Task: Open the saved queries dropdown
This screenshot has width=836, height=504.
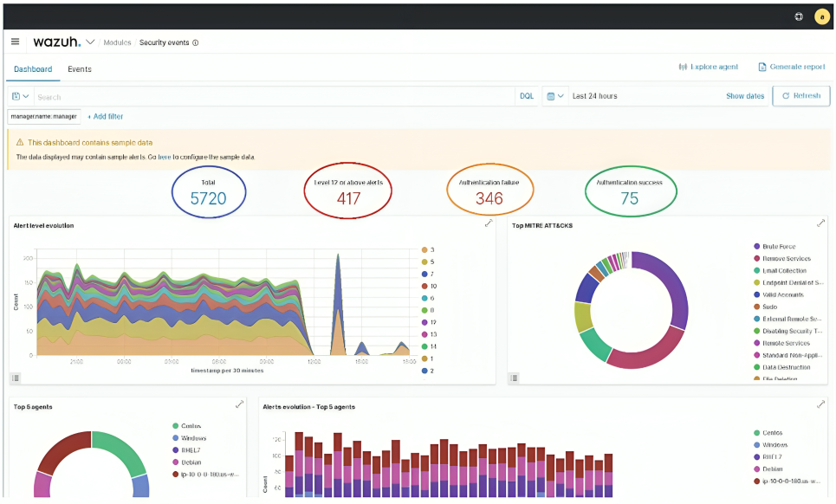Action: tap(20, 96)
